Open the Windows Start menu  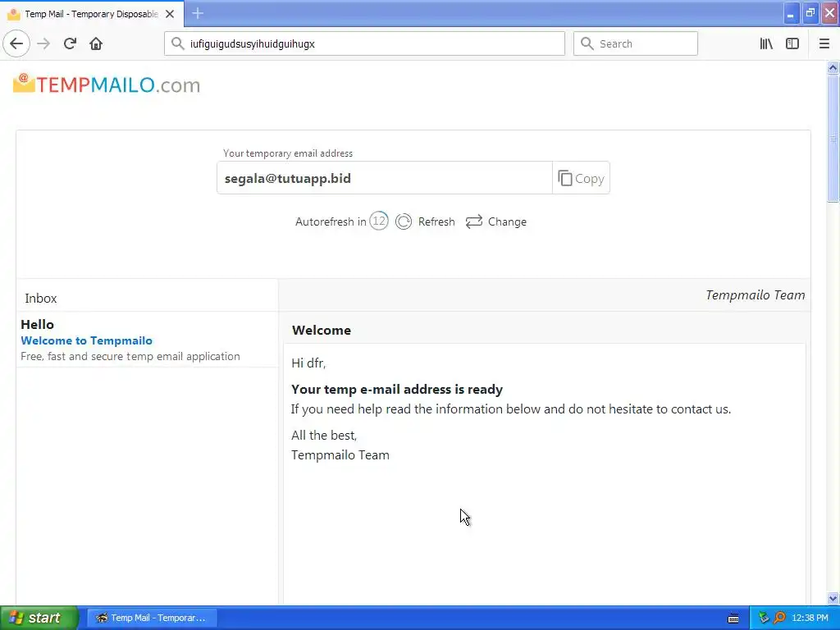click(39, 618)
